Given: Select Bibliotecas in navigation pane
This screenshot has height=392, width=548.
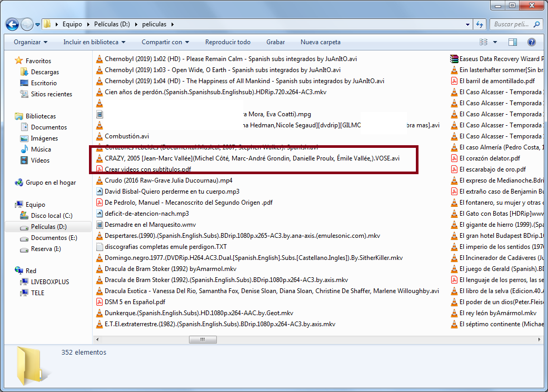Looking at the screenshot, I should tap(41, 116).
